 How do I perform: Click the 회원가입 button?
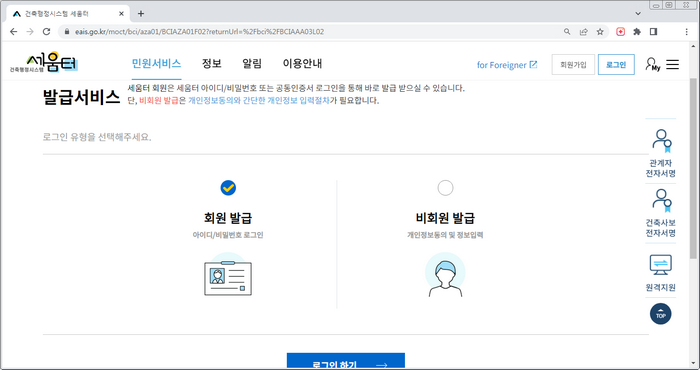573,65
